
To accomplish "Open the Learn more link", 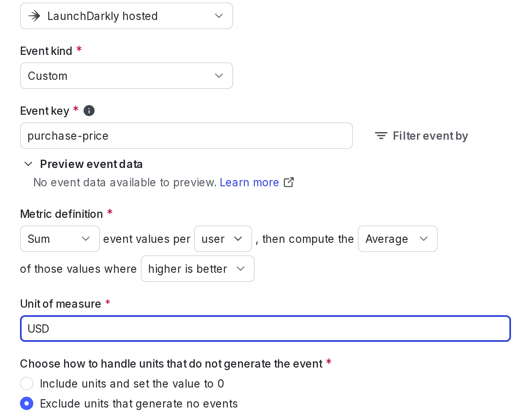I will click(249, 183).
